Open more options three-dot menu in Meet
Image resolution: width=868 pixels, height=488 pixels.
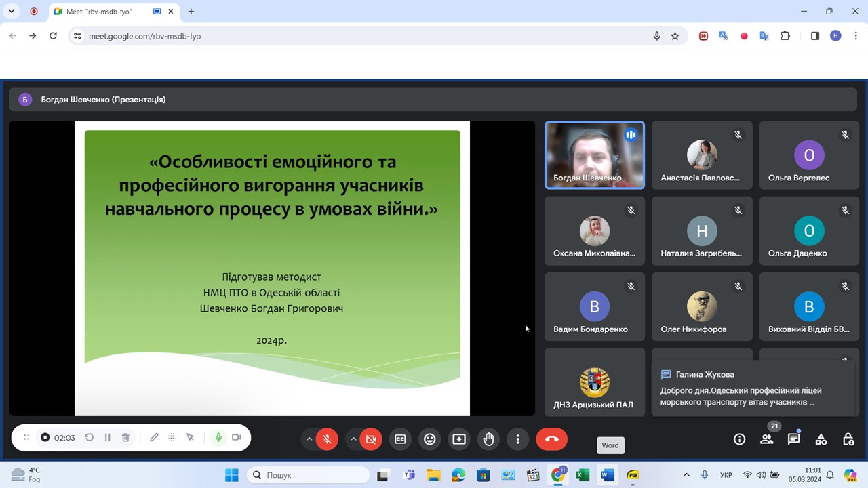[517, 439]
